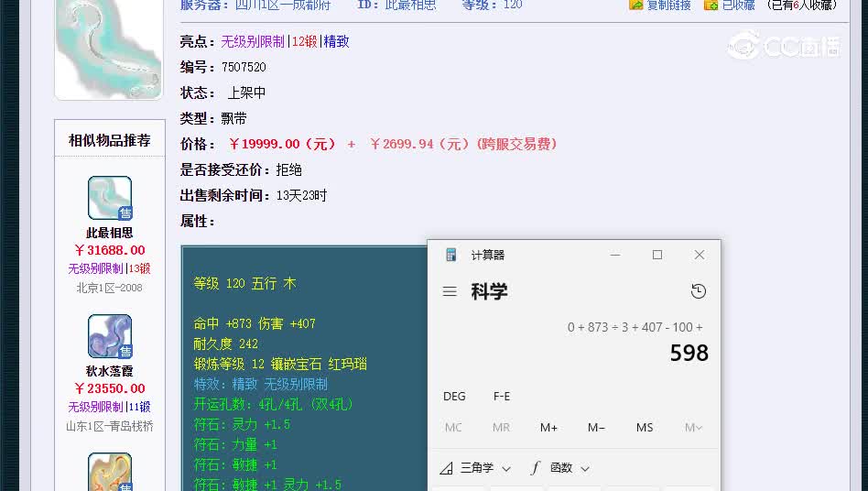
Task: Close the calculator window
Action: point(700,255)
